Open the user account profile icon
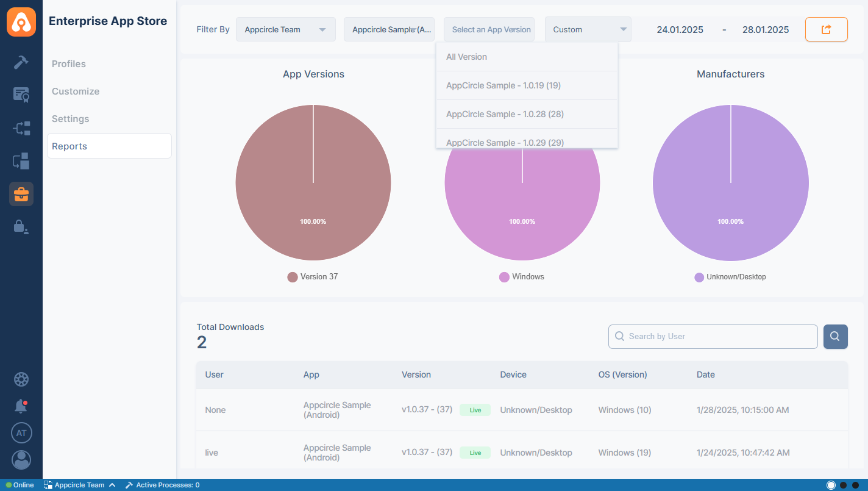The width and height of the screenshot is (868, 491). click(21, 460)
